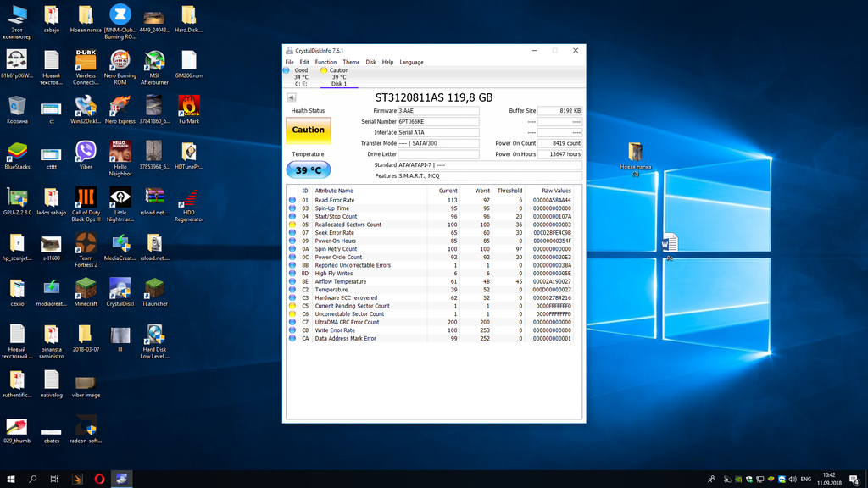The image size is (868, 488).
Task: Open MSI Afterburner desktop shortcut
Action: pyautogui.click(x=154, y=61)
